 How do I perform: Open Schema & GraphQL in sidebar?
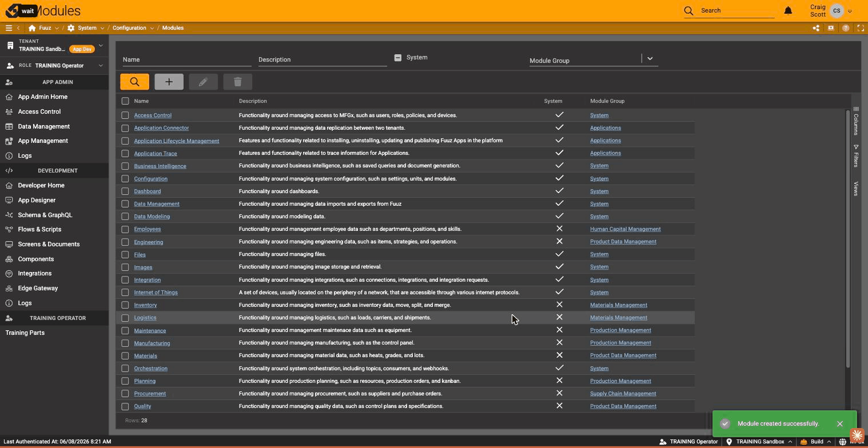coord(45,215)
